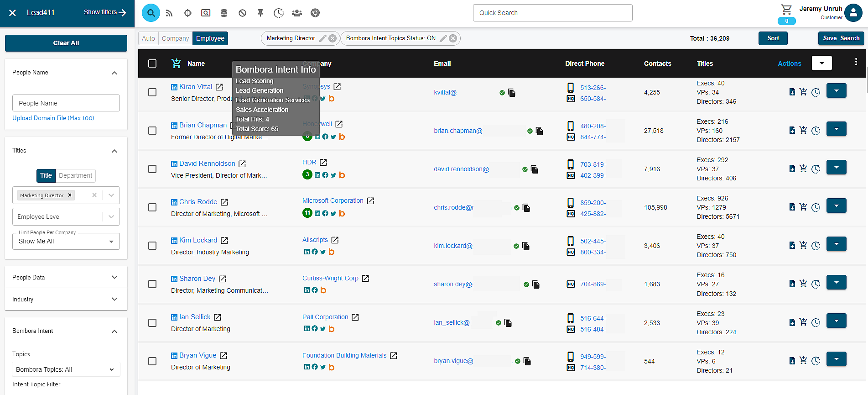Check the select-all box in table header
868x395 pixels.
[x=152, y=63]
